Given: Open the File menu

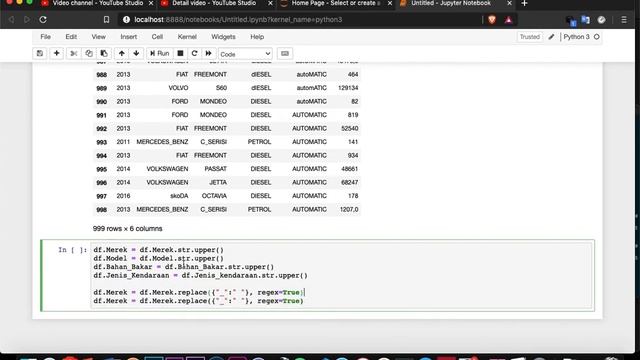Looking at the screenshot, I should [x=45, y=37].
